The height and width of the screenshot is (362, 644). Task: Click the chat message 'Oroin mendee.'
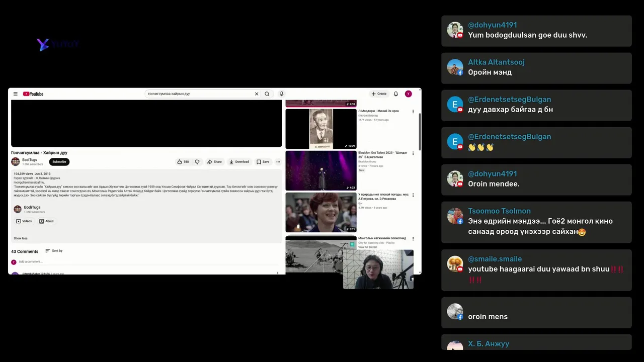pos(494,184)
